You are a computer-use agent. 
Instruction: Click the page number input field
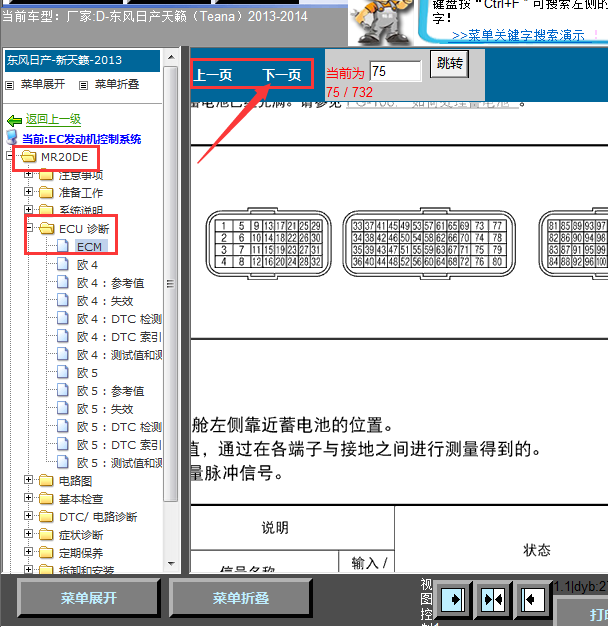tap(395, 71)
